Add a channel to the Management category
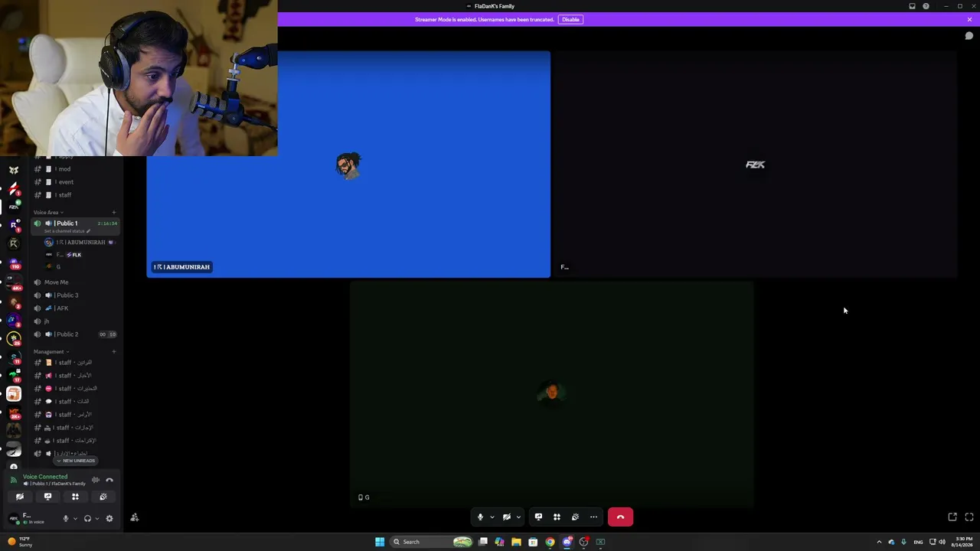This screenshot has height=551, width=980. [x=114, y=352]
